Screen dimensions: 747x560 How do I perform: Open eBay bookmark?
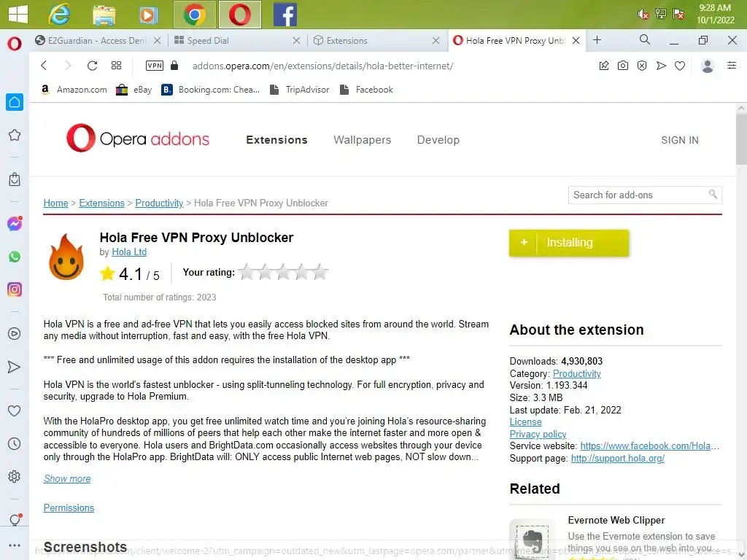(134, 90)
